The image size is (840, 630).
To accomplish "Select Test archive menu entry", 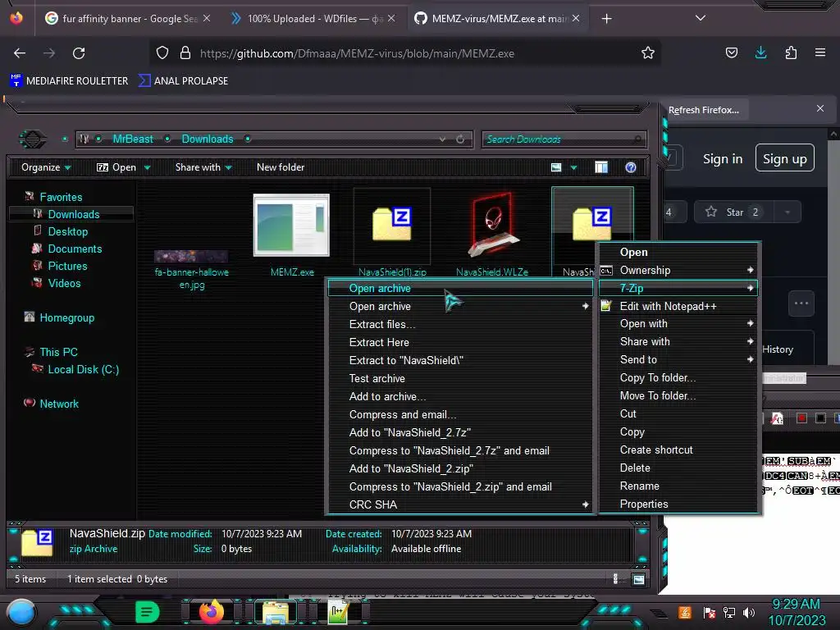I will 377,379.
